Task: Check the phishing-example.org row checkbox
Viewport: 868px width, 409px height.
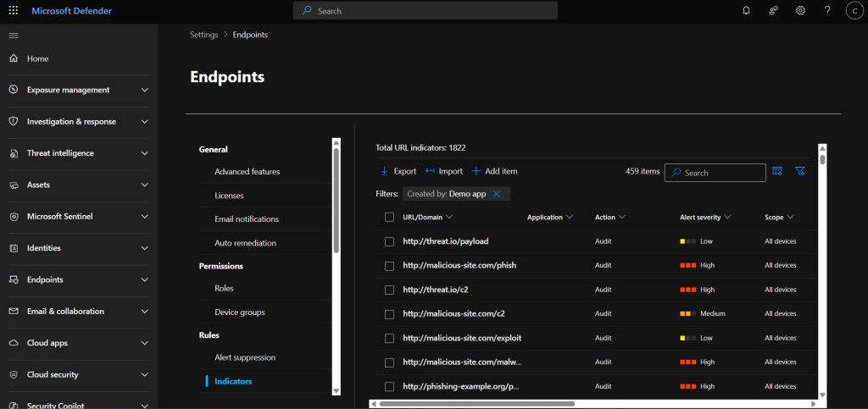Action: tap(389, 386)
